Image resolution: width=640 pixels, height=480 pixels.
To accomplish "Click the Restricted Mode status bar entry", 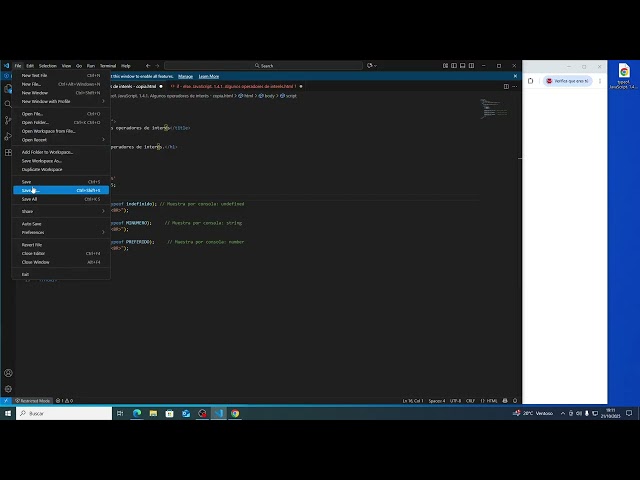I will [x=33, y=401].
